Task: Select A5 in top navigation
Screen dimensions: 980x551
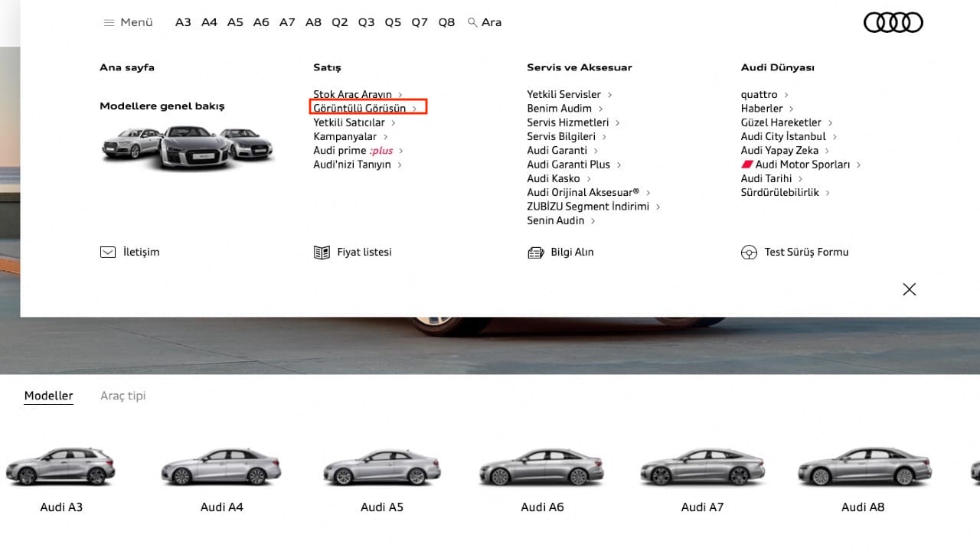Action: coord(235,22)
